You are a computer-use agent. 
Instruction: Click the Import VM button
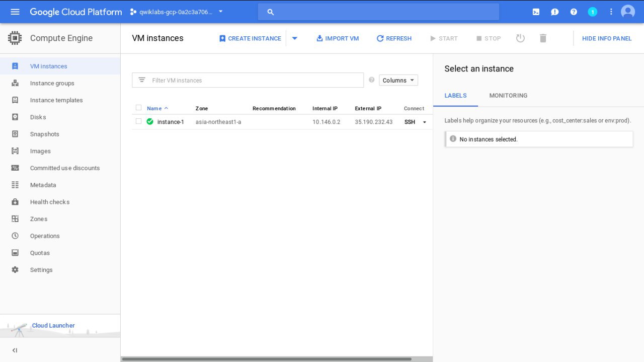coord(338,38)
